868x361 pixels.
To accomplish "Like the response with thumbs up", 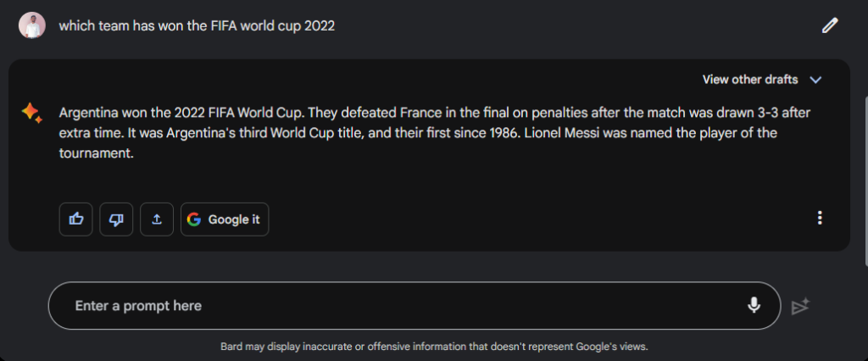I will click(x=76, y=219).
